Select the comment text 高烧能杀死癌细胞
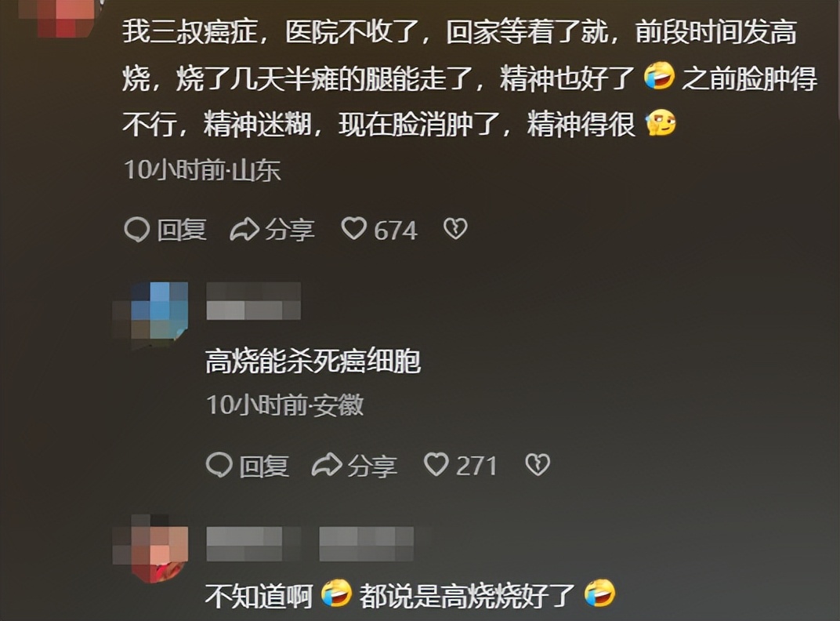This screenshot has width=840, height=621. (x=313, y=361)
